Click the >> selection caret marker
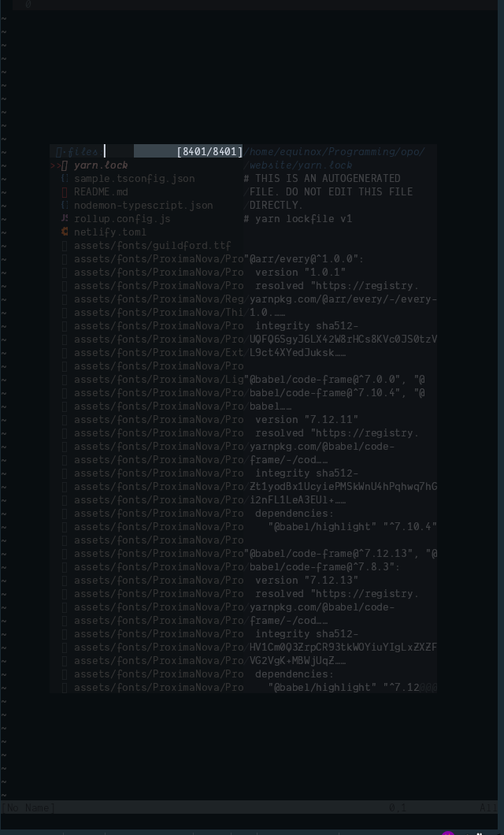Screen dimensions: 504x835 pos(55,165)
